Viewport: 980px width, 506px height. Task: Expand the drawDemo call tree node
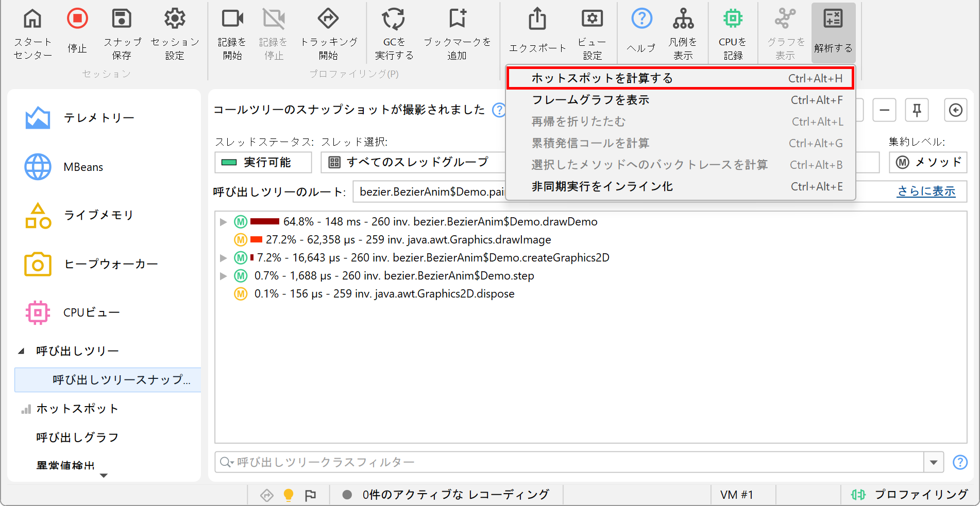(x=223, y=222)
